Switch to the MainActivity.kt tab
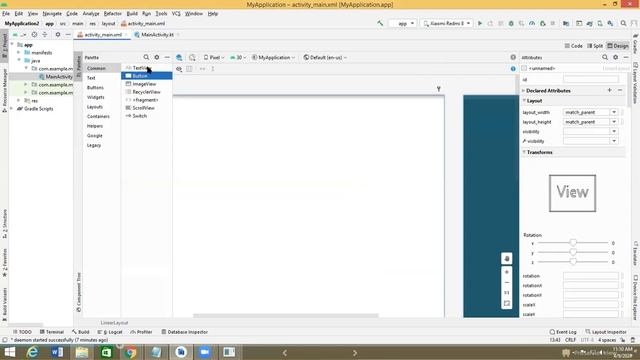640x360 pixels. pyautogui.click(x=157, y=35)
